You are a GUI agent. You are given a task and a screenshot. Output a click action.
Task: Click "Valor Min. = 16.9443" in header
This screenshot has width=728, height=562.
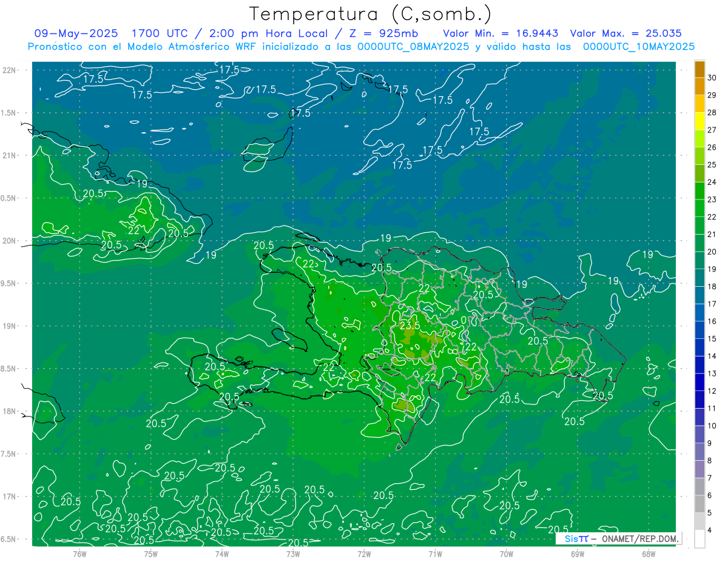click(501, 33)
